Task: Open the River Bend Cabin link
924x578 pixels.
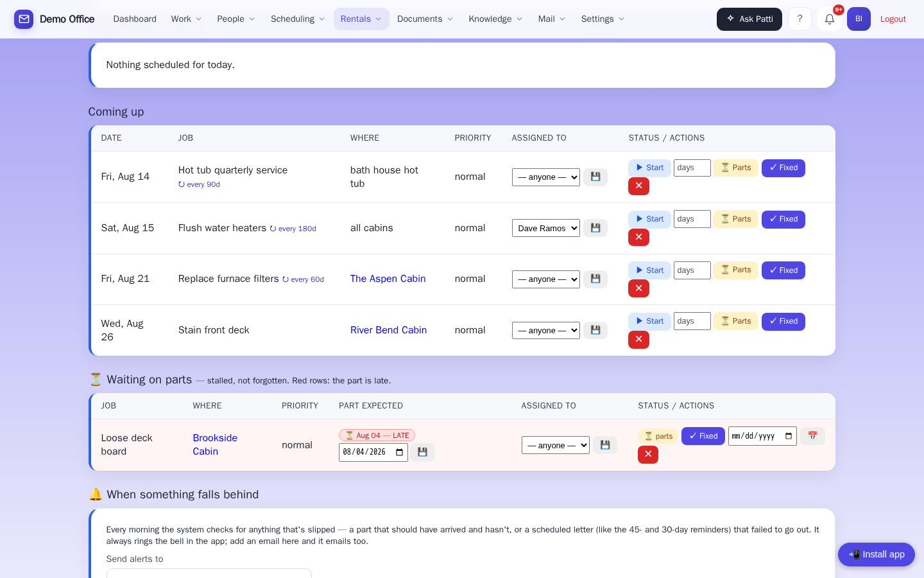Action: click(388, 330)
